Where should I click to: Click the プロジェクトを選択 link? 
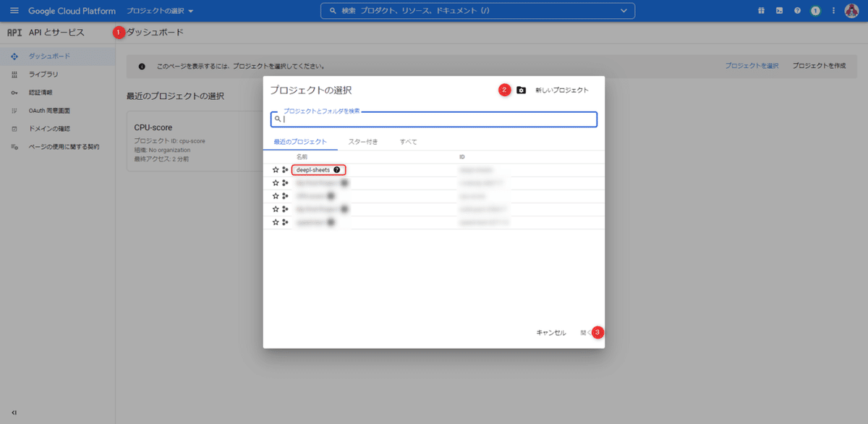tap(752, 66)
